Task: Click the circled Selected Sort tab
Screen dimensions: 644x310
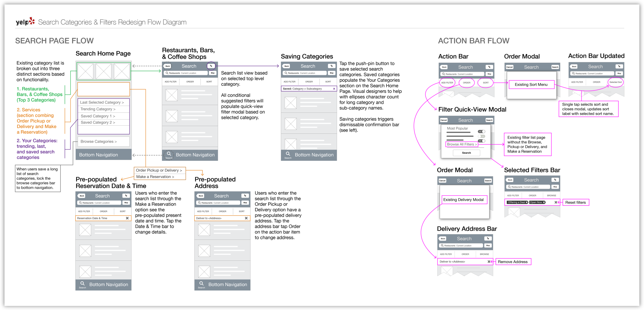Action: click(x=615, y=82)
